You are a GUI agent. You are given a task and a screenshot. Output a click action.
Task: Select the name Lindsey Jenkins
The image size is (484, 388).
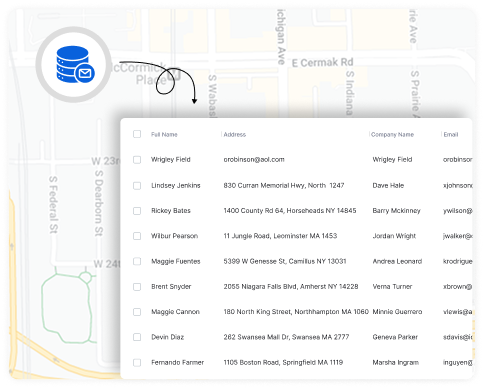pyautogui.click(x=176, y=186)
